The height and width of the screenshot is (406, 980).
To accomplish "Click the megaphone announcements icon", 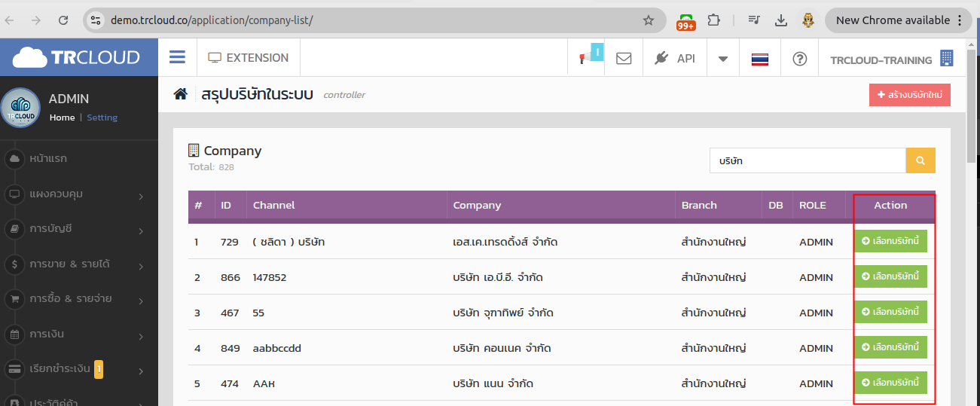I will 585,58.
